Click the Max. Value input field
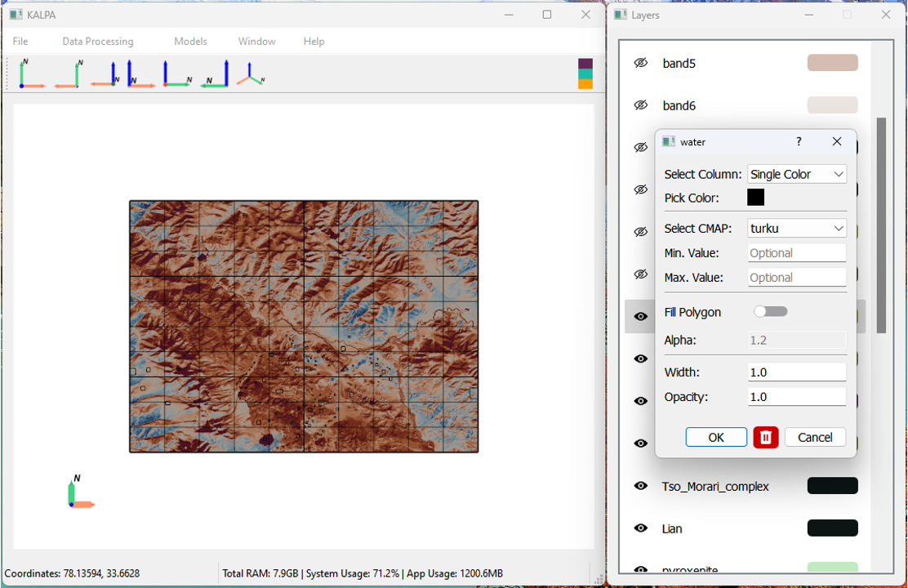The width and height of the screenshot is (908, 588). (x=797, y=278)
